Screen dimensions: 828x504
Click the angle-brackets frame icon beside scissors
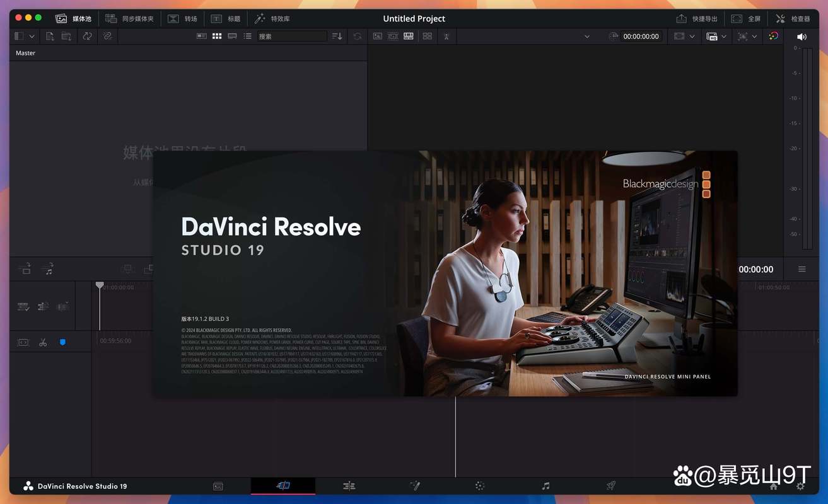(23, 342)
